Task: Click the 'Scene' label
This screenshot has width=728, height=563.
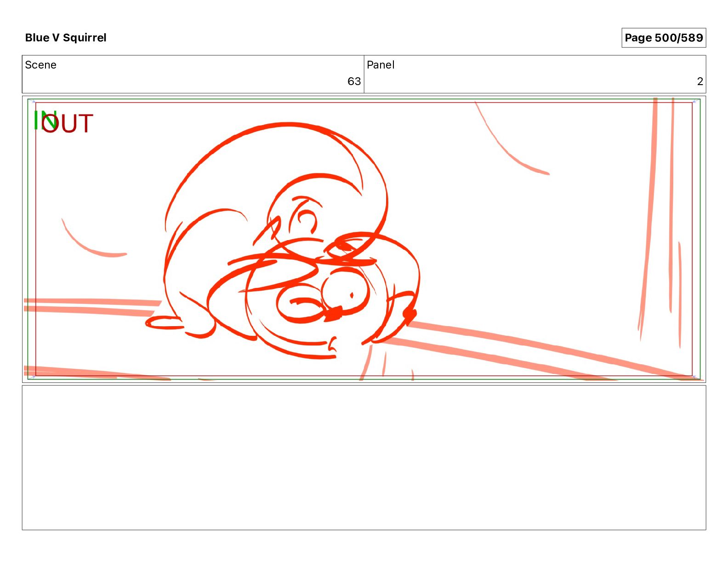Action: [x=40, y=65]
